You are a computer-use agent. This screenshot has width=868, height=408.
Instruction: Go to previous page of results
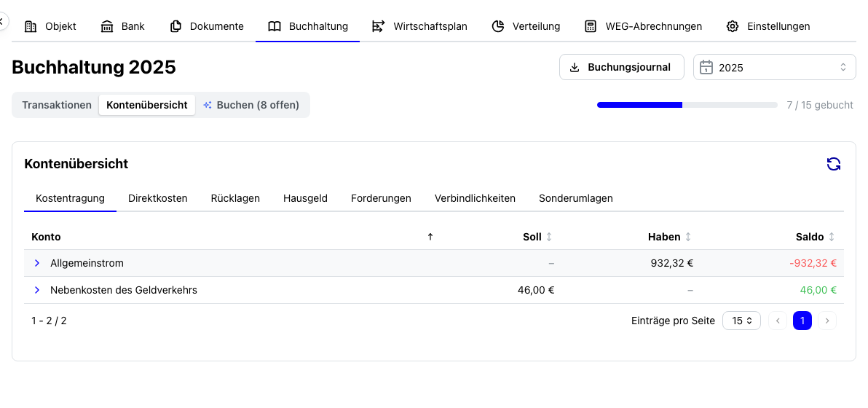pyautogui.click(x=778, y=321)
